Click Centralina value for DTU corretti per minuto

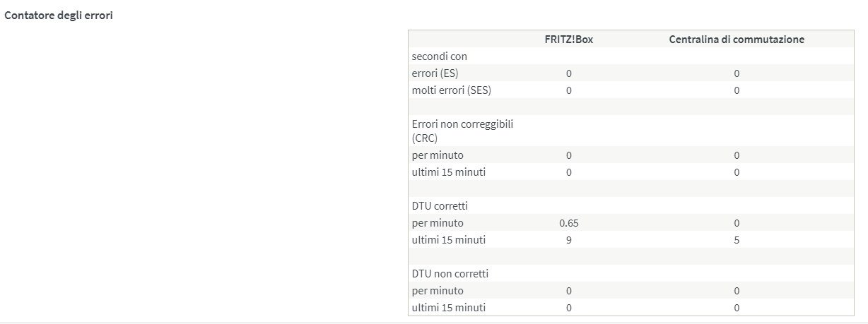[x=736, y=223]
